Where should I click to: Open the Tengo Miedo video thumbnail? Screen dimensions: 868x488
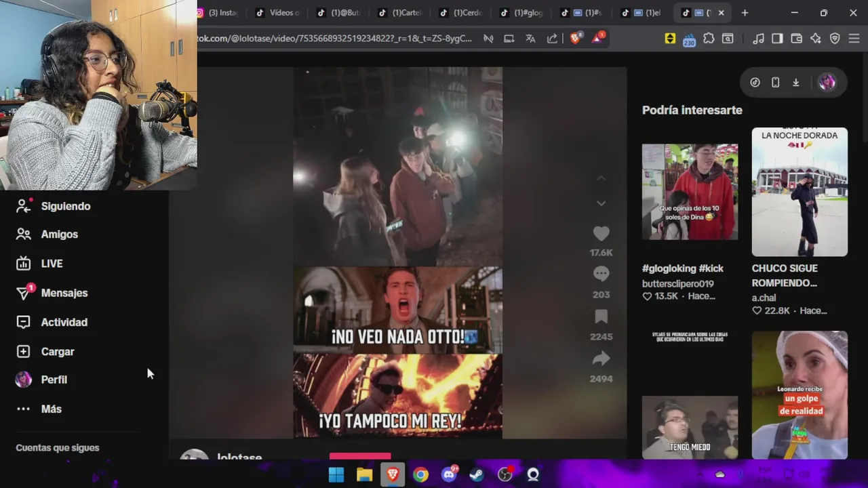[x=690, y=428]
